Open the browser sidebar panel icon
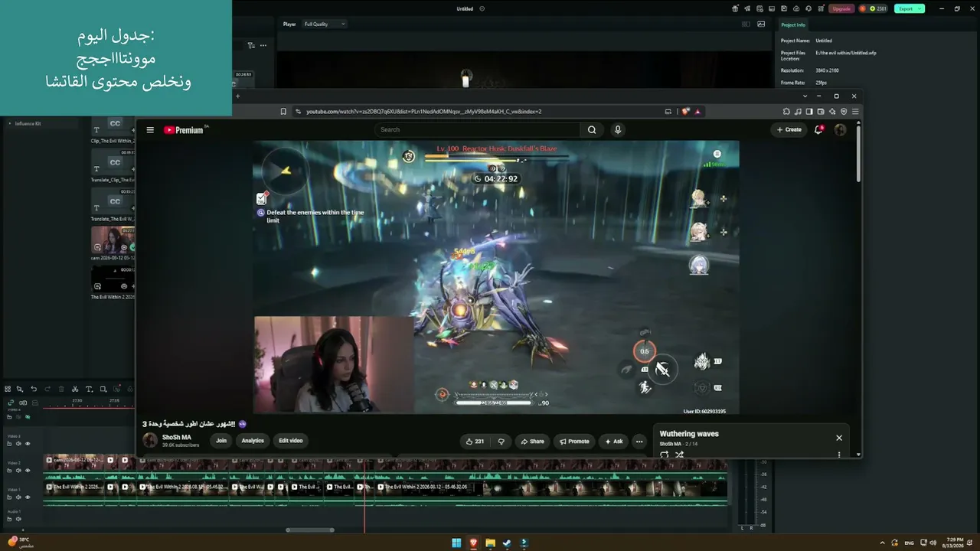The height and width of the screenshot is (551, 980). tap(809, 112)
